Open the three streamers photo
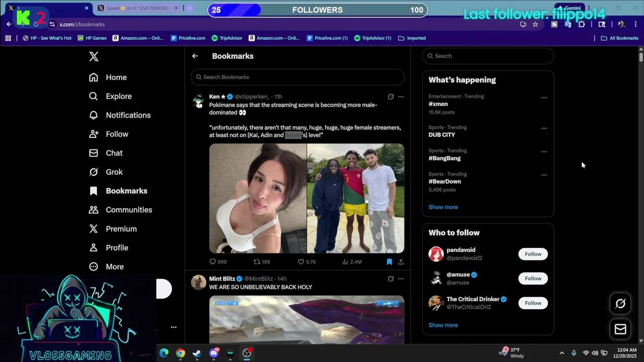Viewport: 644px width, 362px height. [356, 198]
